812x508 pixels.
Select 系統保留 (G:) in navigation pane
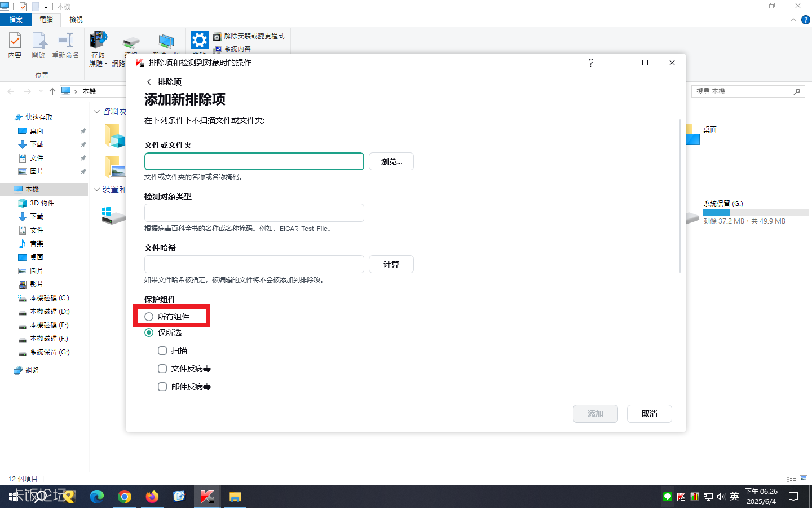click(50, 352)
